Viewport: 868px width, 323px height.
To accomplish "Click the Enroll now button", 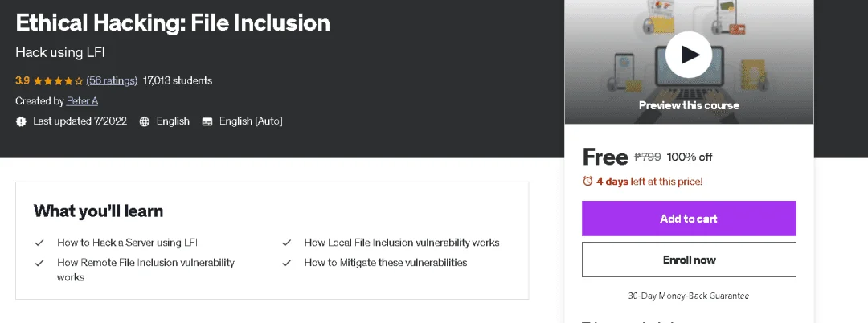I will (689, 260).
